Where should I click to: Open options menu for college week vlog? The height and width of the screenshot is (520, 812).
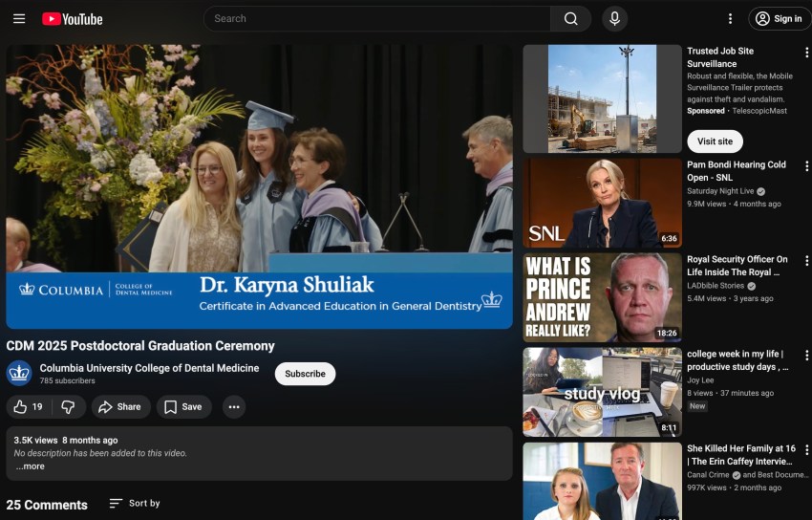click(806, 356)
